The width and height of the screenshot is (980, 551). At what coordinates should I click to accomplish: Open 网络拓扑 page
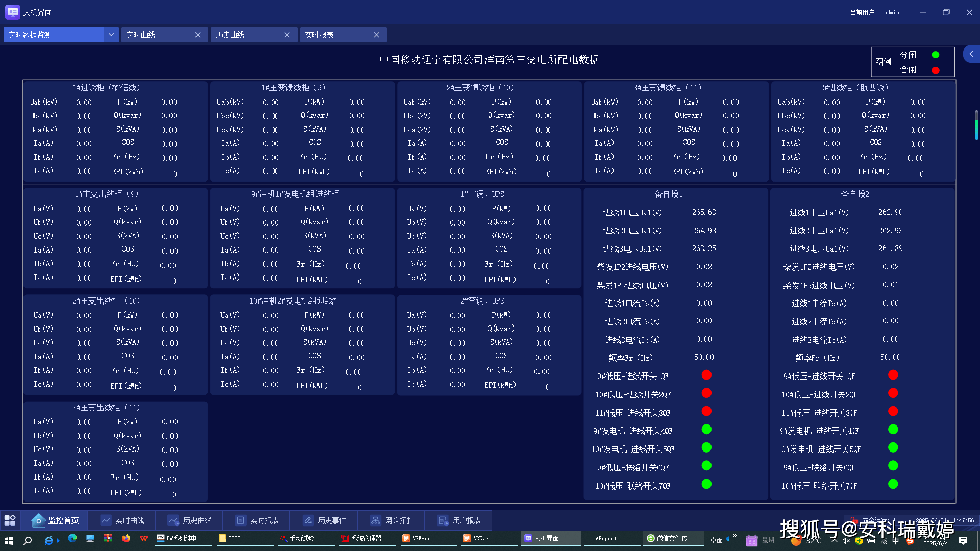coord(391,520)
